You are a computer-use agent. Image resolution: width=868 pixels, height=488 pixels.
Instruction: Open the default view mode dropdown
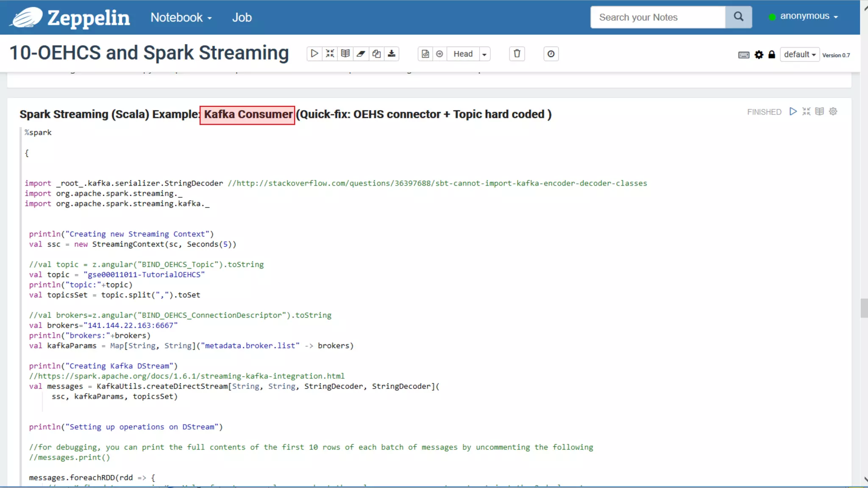tap(799, 55)
